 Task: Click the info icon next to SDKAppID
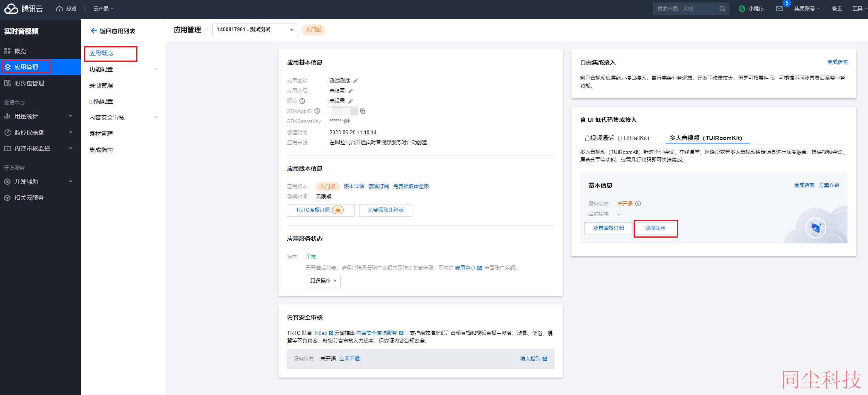pos(317,111)
